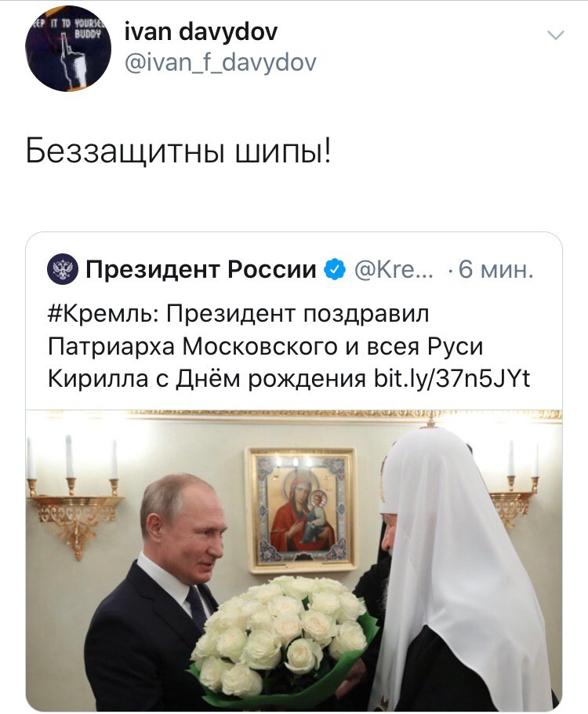Viewport: 588px width, 714px height.
Task: Click the 6 мин. timestamp
Action: tap(495, 269)
